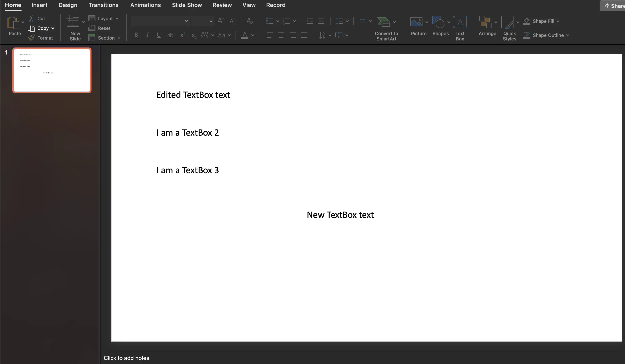The height and width of the screenshot is (364, 625).
Task: Insert a Text Box
Action: 460,27
